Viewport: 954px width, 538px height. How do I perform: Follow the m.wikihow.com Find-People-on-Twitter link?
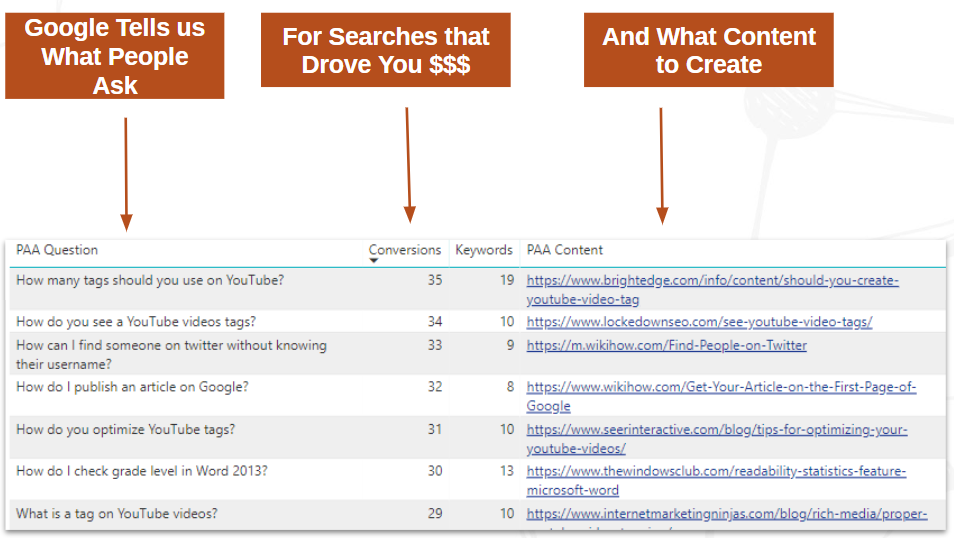[x=666, y=346]
